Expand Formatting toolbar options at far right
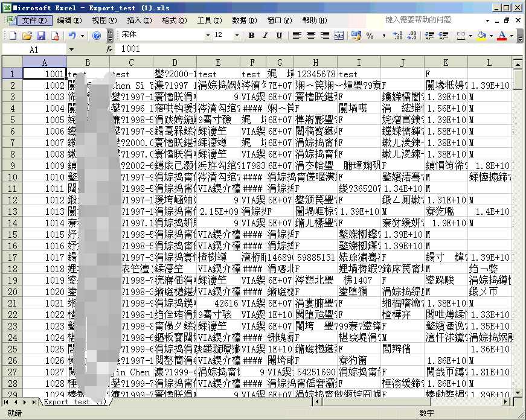Viewport: 526px width, 420px height. pyautogui.click(x=519, y=35)
